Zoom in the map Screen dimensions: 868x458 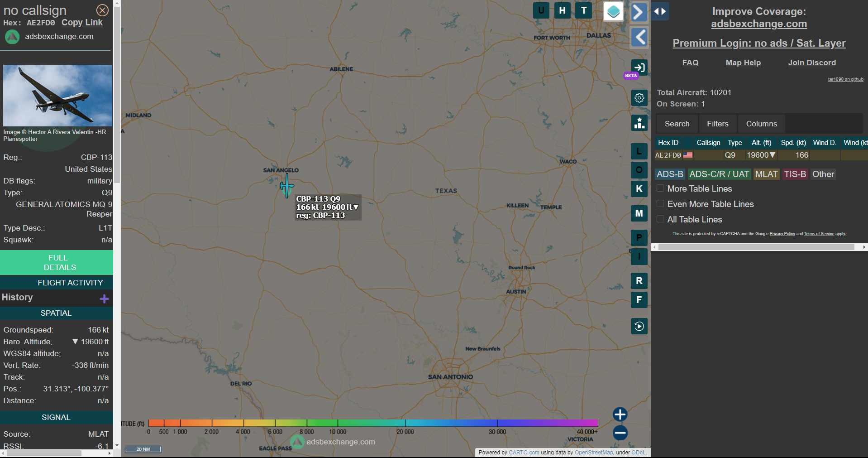(620, 414)
